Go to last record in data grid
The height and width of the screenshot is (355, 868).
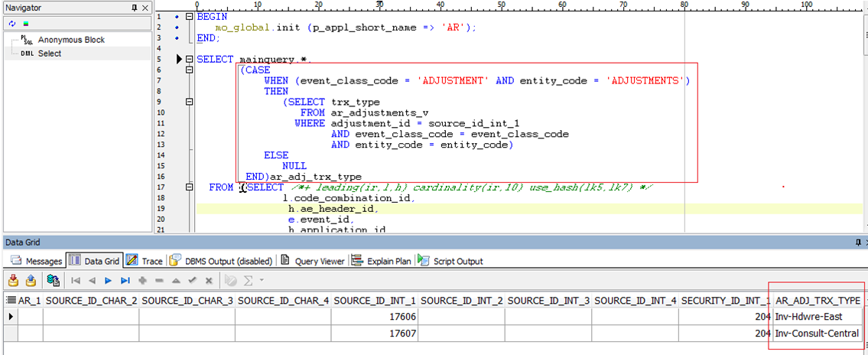[x=125, y=281]
